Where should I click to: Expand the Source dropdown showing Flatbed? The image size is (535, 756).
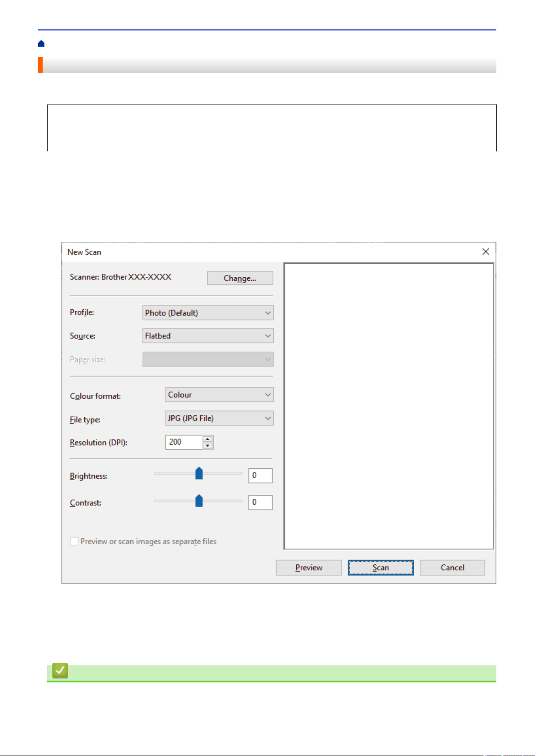pyautogui.click(x=208, y=336)
